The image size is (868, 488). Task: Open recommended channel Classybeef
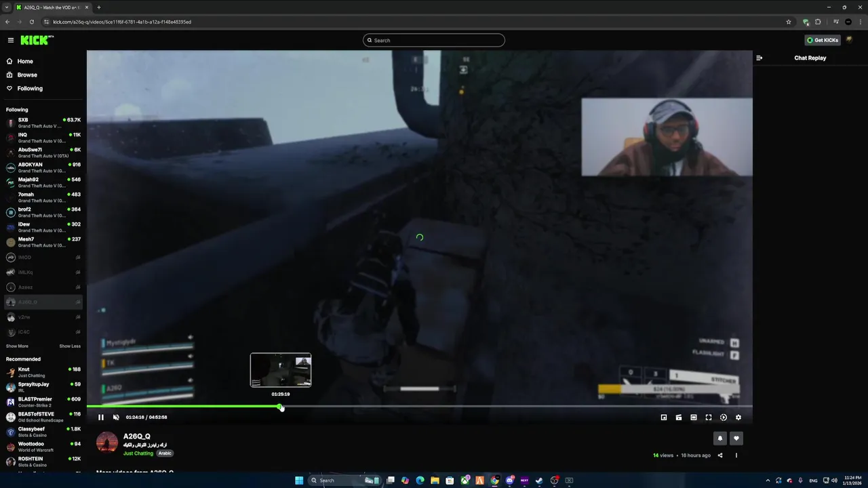[x=43, y=432]
